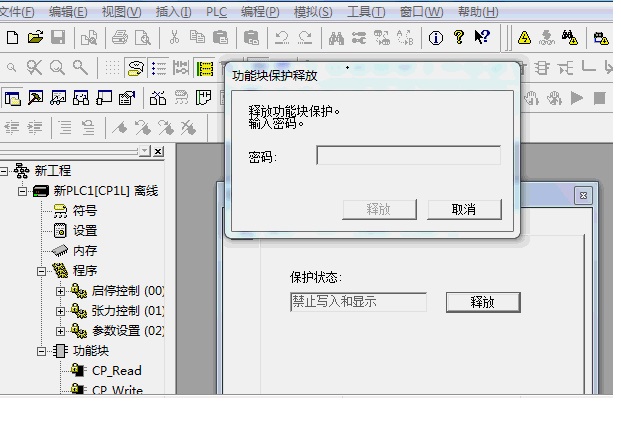Select the 符号 item in project tree

[84, 211]
